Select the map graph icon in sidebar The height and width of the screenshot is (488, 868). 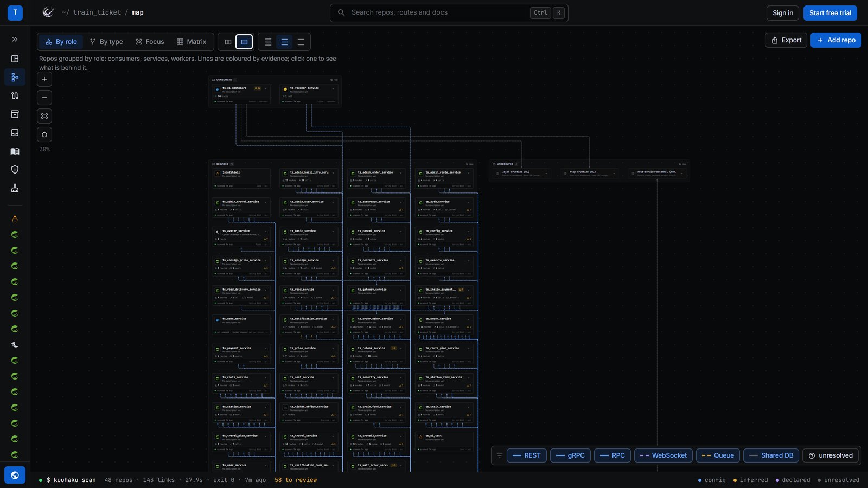click(15, 77)
